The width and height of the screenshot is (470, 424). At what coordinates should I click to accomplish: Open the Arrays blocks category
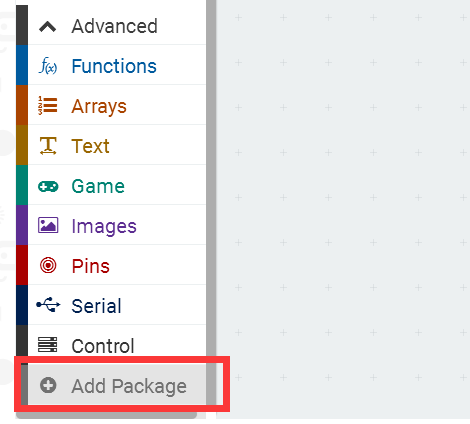coord(99,107)
